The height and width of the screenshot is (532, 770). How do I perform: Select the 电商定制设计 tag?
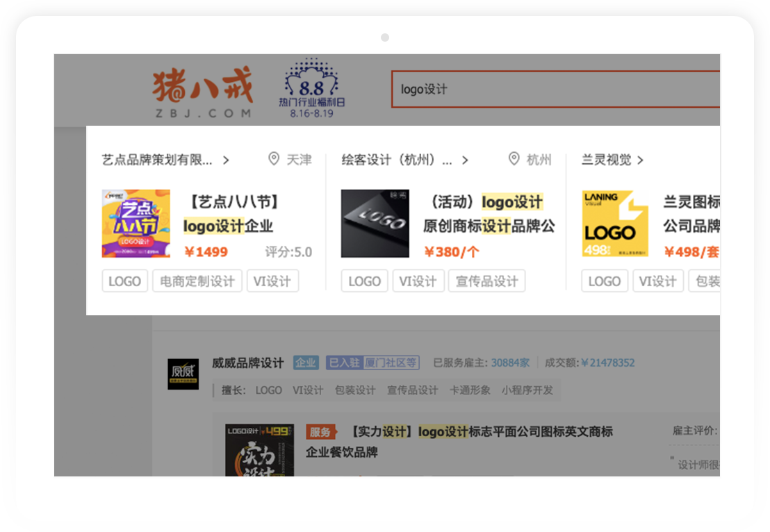(197, 281)
